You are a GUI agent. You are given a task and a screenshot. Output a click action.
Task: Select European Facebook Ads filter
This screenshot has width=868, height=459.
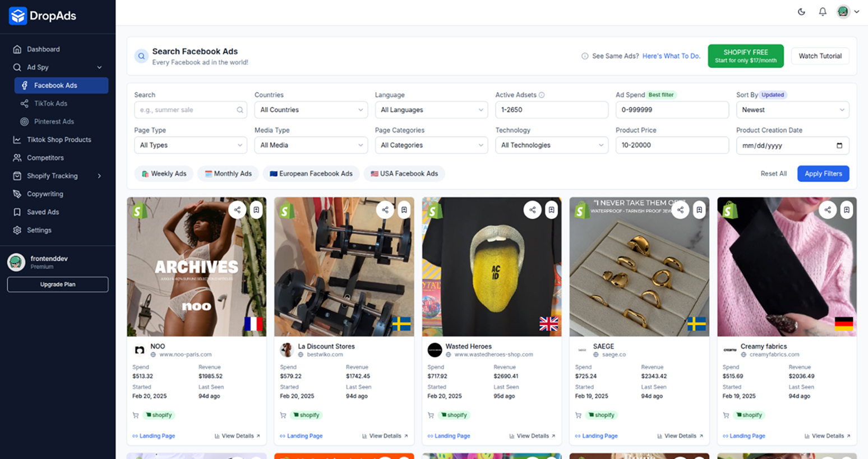click(x=311, y=173)
